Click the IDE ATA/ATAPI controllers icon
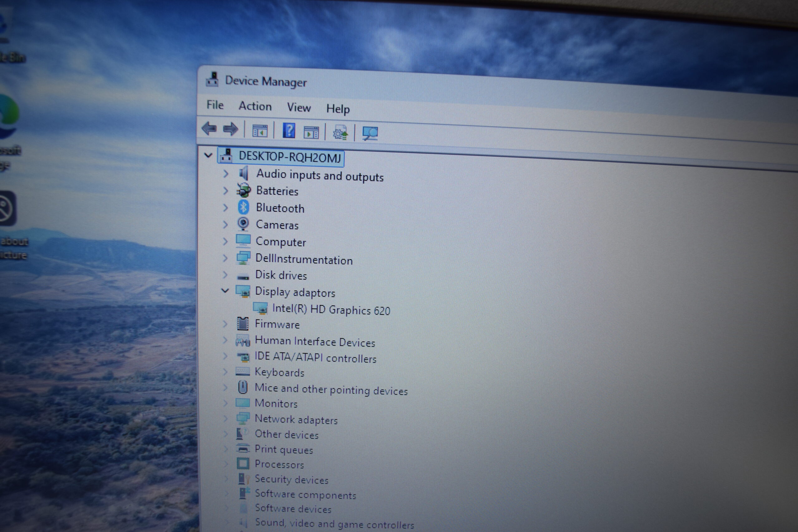Viewport: 798px width, 532px height. [x=243, y=357]
